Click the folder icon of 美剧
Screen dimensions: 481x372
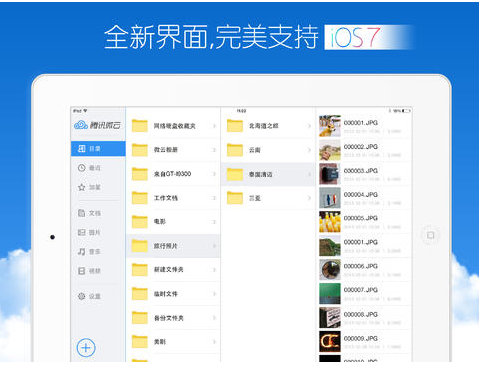point(140,342)
